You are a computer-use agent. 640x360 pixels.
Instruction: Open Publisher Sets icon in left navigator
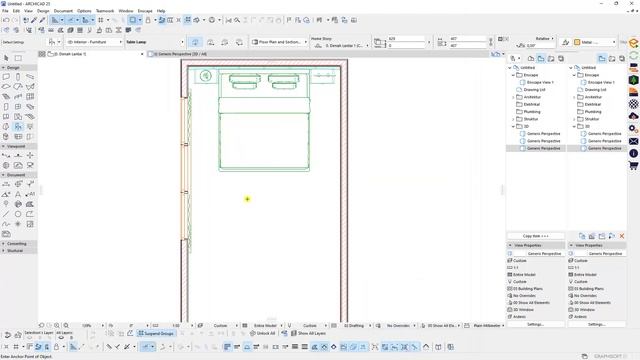point(561,59)
